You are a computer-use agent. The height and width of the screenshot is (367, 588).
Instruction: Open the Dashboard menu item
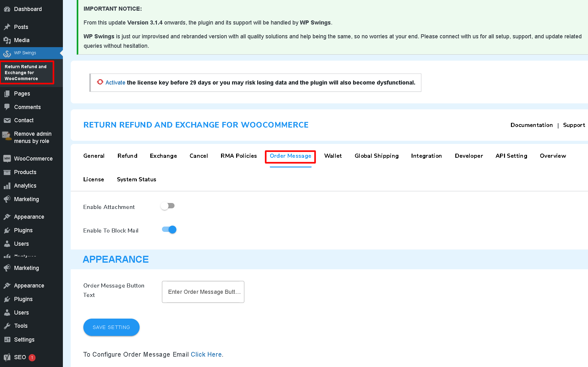pyautogui.click(x=31, y=9)
